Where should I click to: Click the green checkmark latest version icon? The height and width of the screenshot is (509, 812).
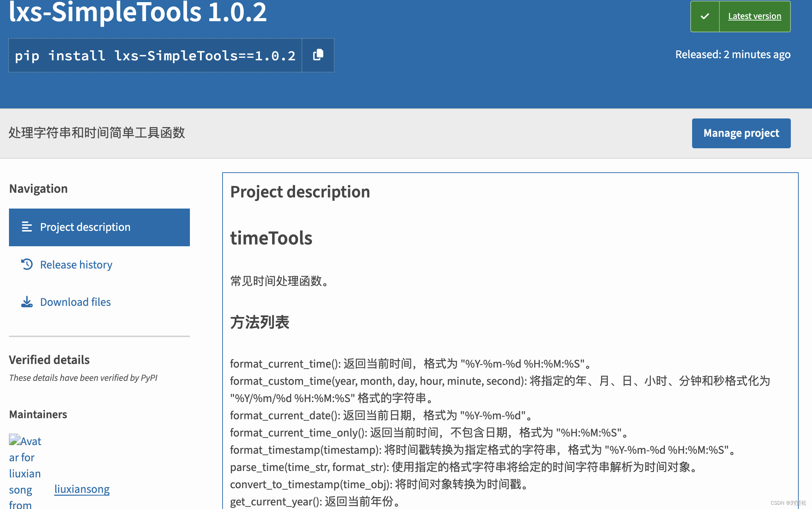[x=705, y=16]
